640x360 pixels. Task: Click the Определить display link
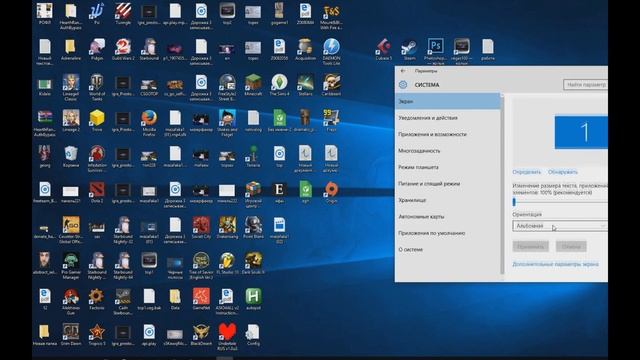[x=527, y=172]
